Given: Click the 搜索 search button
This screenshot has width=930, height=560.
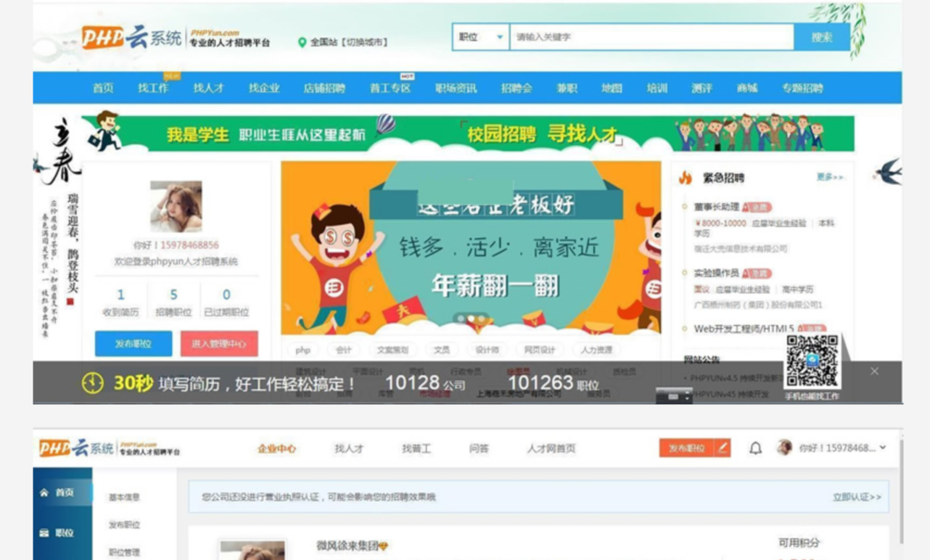Looking at the screenshot, I should pos(822,37).
